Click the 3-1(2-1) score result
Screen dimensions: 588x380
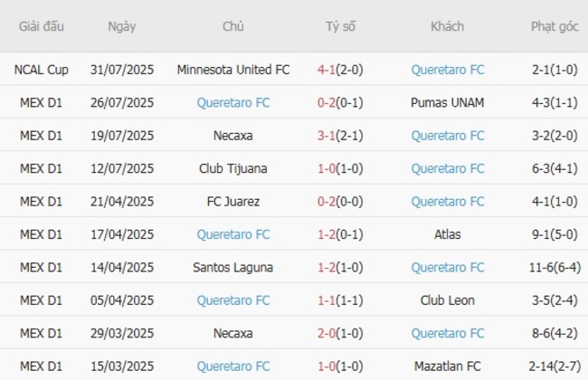(341, 136)
